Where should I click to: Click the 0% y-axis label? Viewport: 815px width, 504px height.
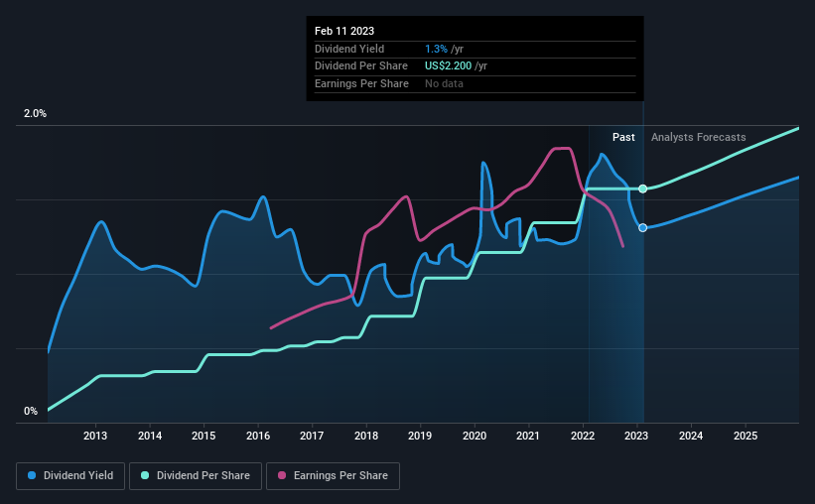coord(31,411)
